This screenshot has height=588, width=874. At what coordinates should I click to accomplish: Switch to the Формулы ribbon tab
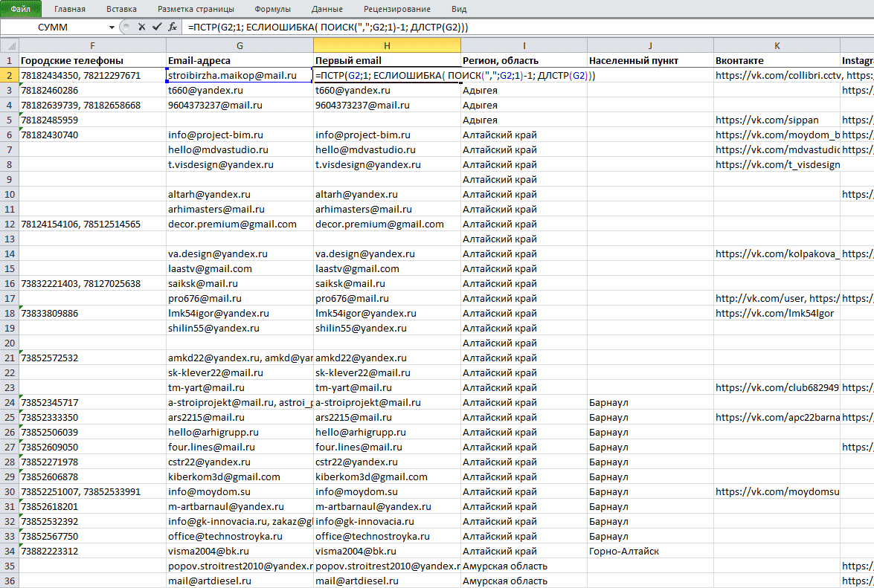[x=272, y=9]
